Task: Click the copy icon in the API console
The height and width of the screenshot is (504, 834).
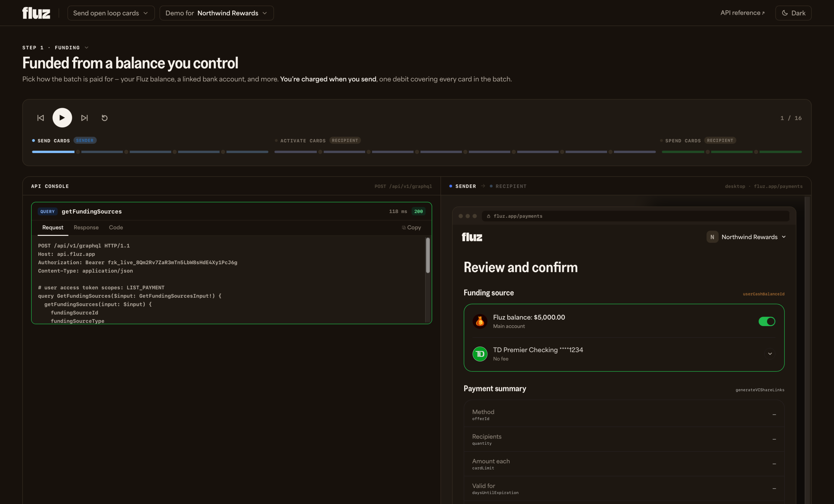Action: click(x=403, y=227)
